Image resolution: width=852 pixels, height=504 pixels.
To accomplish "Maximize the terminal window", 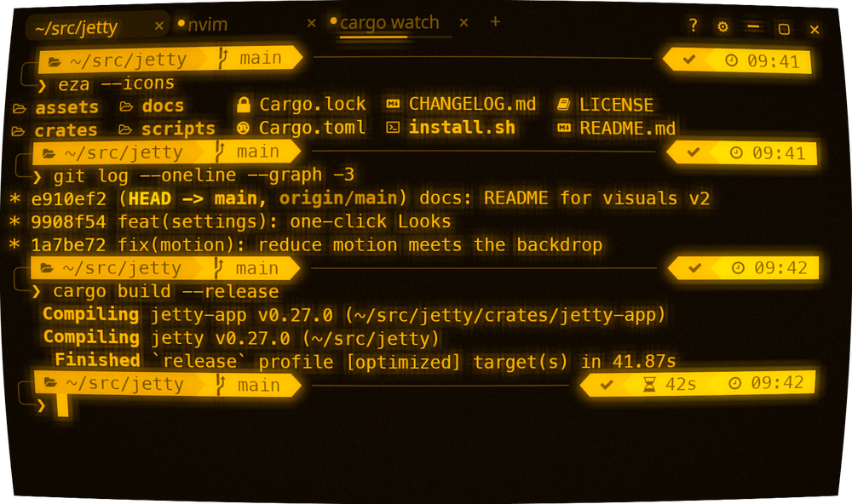I will (x=784, y=28).
